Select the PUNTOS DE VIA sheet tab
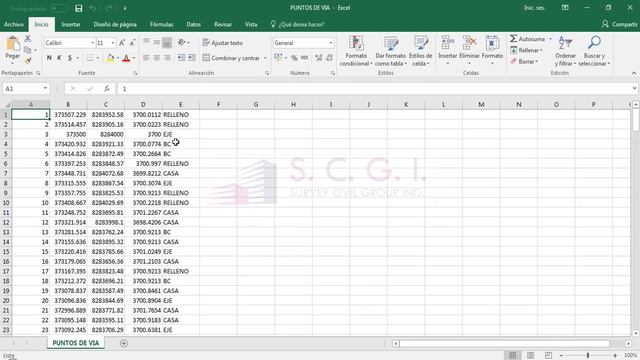The width and height of the screenshot is (640, 360). (x=76, y=343)
